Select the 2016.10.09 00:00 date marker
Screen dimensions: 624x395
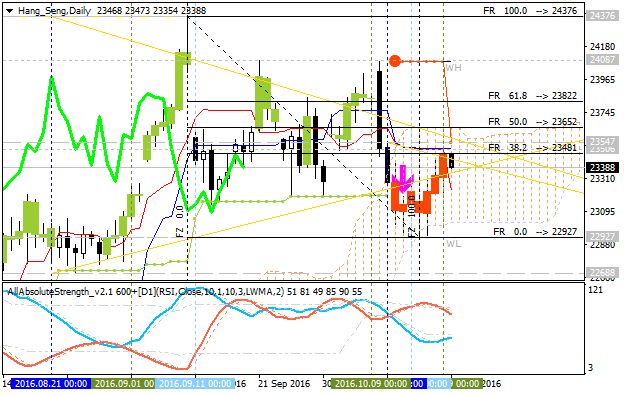[x=370, y=384]
